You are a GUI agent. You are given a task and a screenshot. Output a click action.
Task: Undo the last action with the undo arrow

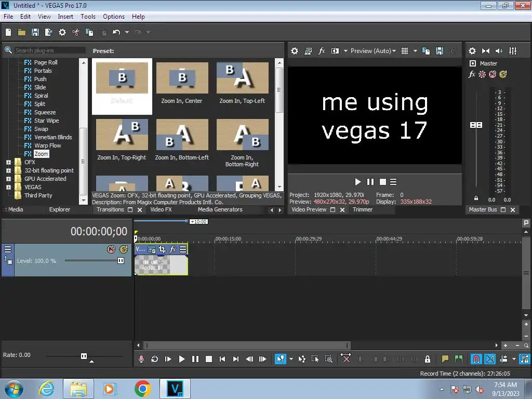[116, 32]
